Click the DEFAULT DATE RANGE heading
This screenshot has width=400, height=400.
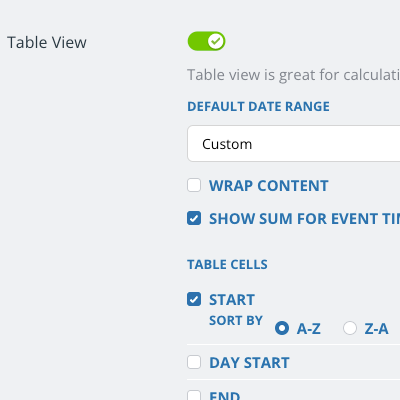[x=258, y=106]
